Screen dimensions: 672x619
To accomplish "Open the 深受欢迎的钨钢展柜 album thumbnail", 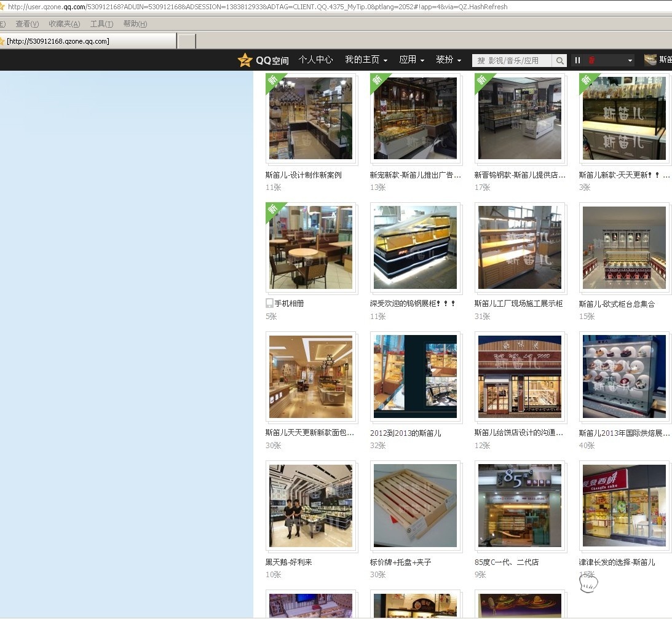I will coord(415,247).
